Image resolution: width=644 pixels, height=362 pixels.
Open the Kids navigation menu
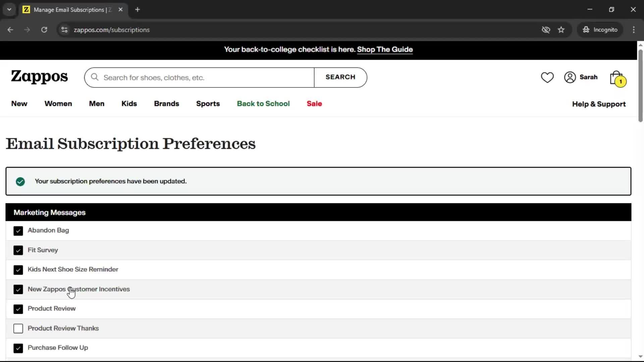click(x=129, y=104)
